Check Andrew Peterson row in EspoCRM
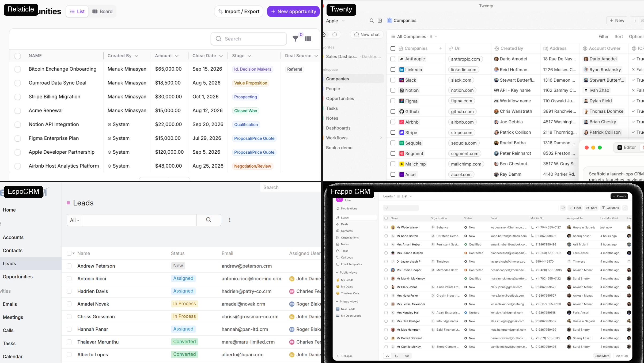644x363 pixels. [69, 266]
